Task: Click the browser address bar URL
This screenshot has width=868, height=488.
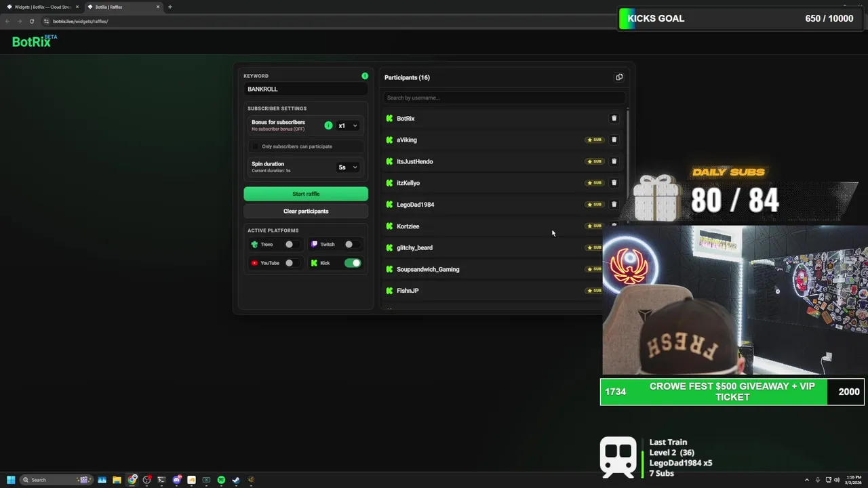Action: click(x=81, y=21)
